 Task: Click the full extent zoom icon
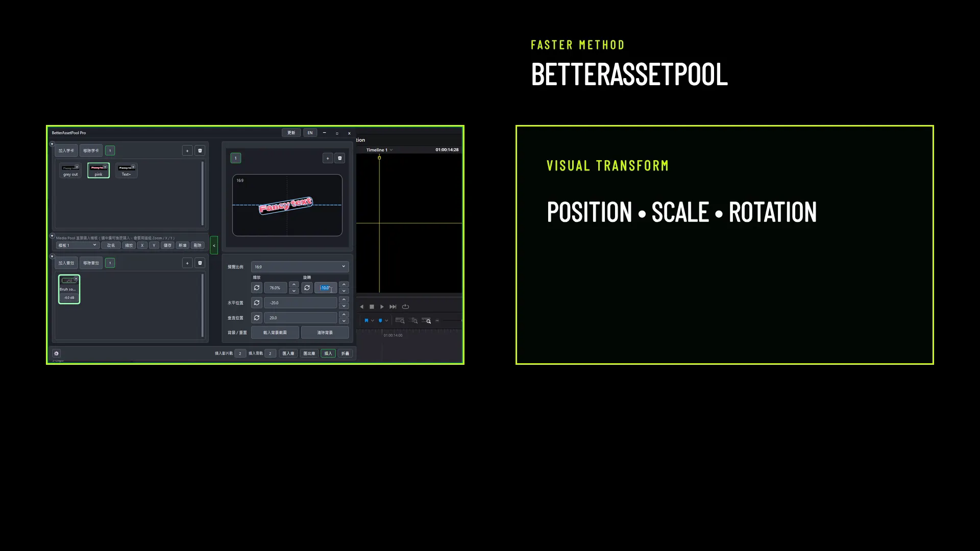pos(400,320)
